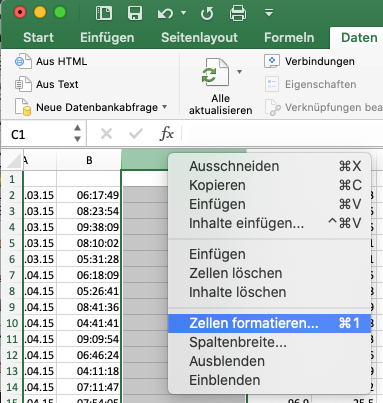Expand the Alle aktualisieren dropdown arrow
This screenshot has width=383, height=403.
(x=239, y=72)
